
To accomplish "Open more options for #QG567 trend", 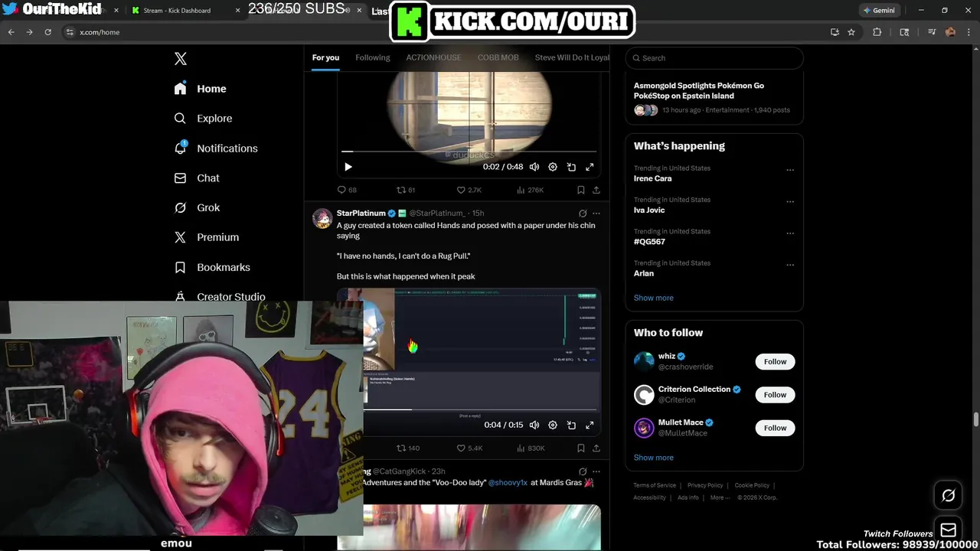I will tap(790, 233).
